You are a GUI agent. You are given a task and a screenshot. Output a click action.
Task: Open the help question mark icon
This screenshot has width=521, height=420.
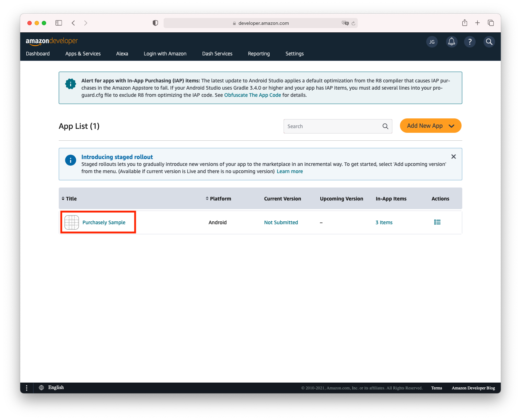click(x=470, y=42)
